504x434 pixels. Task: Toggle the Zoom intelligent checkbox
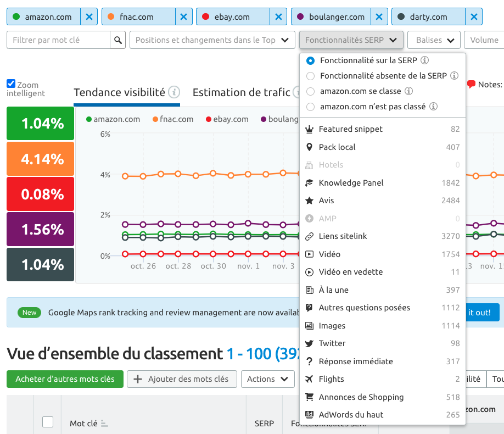11,84
